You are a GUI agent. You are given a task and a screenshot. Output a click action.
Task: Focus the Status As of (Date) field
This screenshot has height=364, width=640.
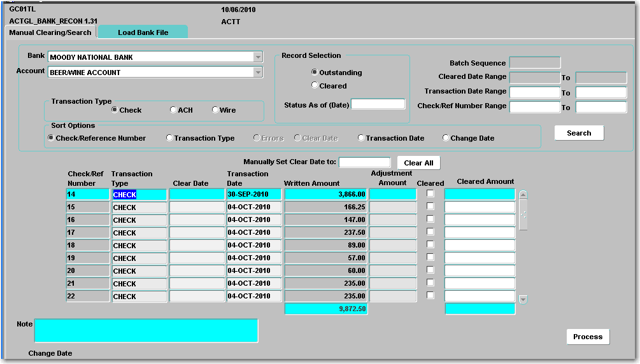tap(378, 104)
